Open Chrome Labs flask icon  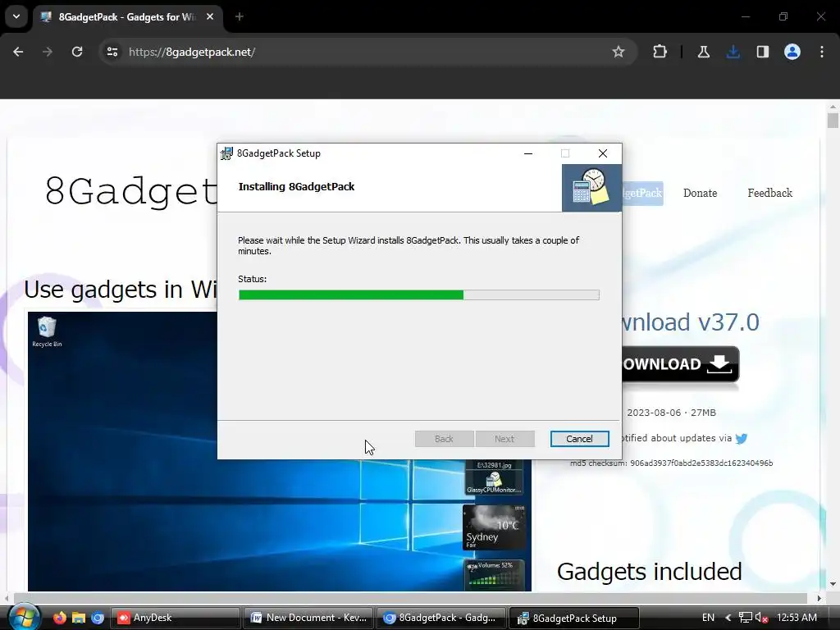pos(703,52)
